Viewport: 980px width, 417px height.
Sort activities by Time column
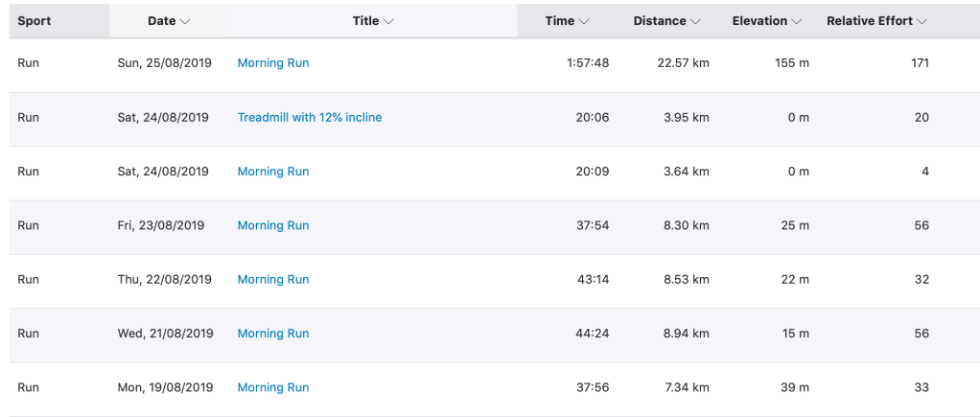[x=567, y=21]
